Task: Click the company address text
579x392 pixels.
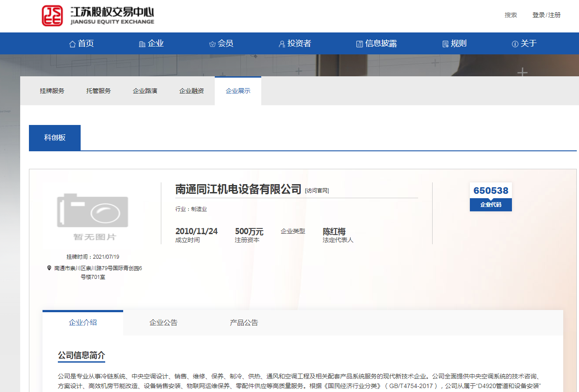Action: 98,272
